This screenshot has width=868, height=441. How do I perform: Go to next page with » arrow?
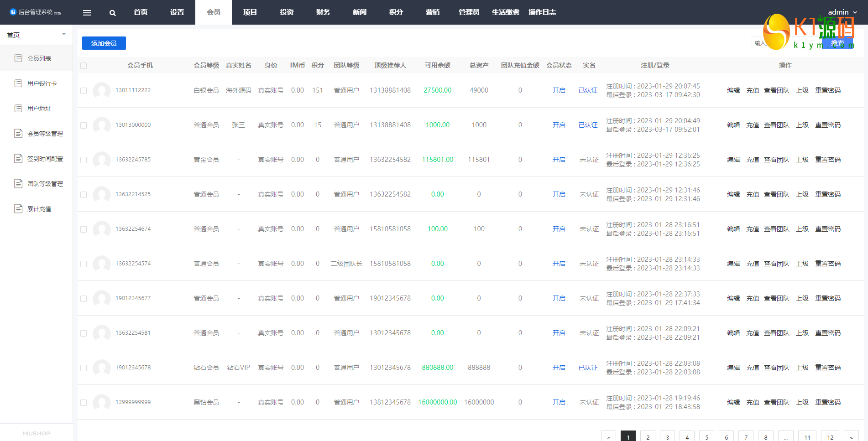click(851, 437)
